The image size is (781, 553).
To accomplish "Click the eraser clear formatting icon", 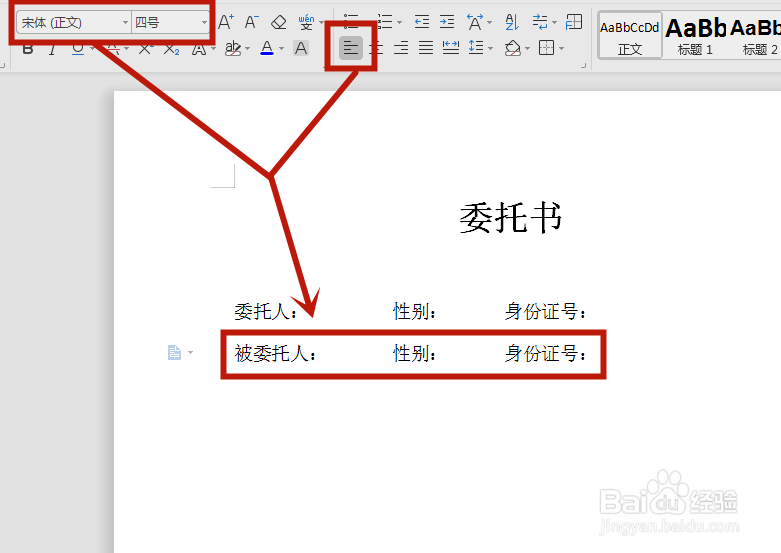I will tap(278, 22).
